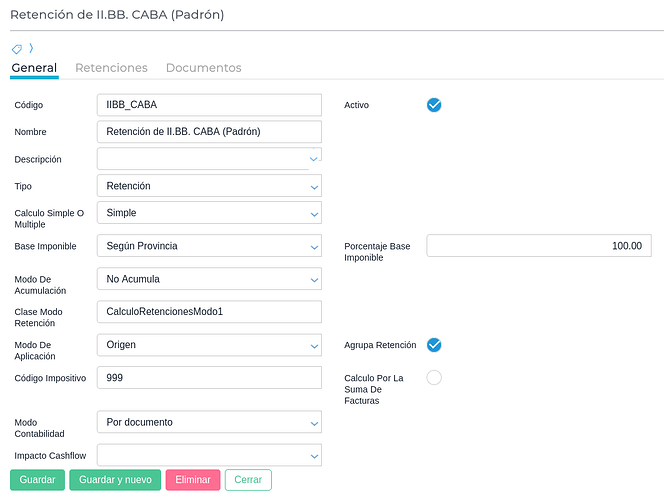Expand the Descripción field arrow
Image resolution: width=664 pixels, height=500 pixels.
(x=314, y=158)
